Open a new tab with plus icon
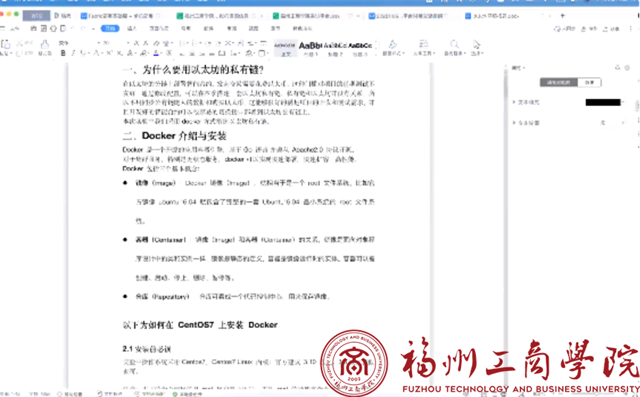 (562, 16)
